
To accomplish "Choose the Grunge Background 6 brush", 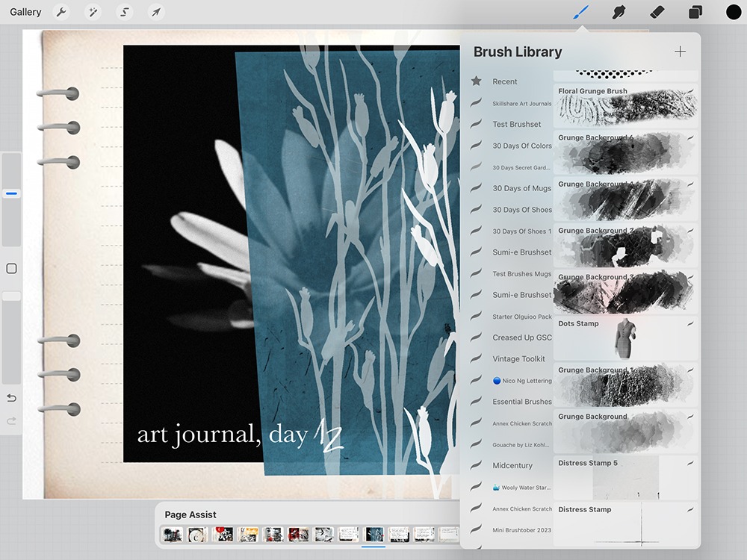I will [625, 152].
